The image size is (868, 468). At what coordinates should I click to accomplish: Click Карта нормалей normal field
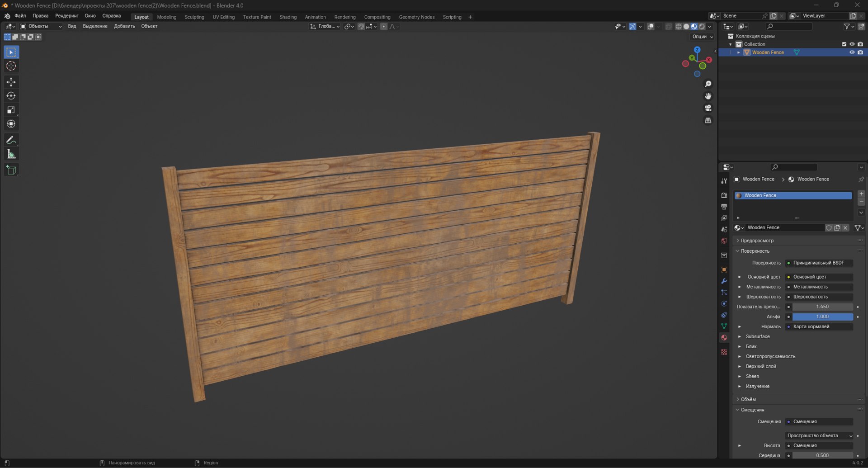point(819,326)
